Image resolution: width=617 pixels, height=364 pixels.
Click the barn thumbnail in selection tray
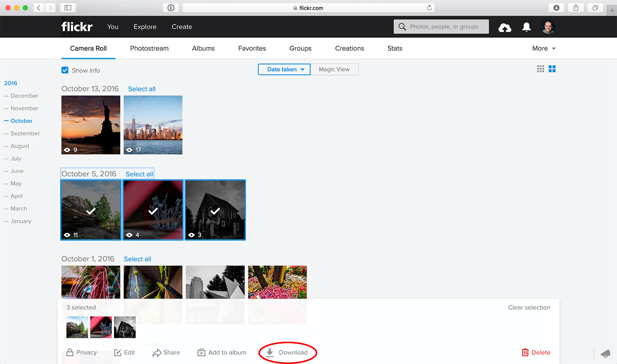[x=125, y=327]
